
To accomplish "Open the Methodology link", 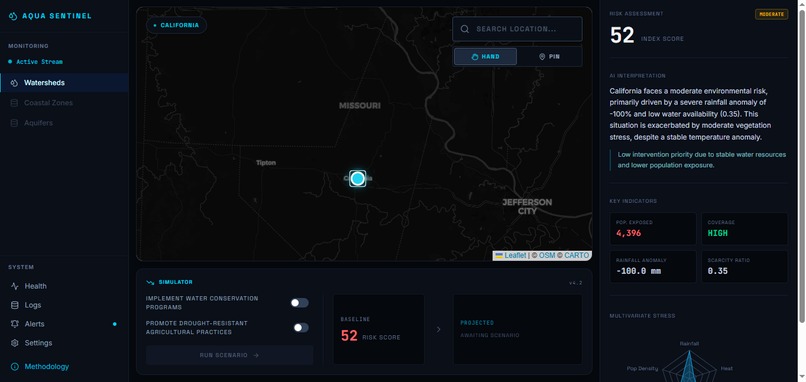I will 46,367.
